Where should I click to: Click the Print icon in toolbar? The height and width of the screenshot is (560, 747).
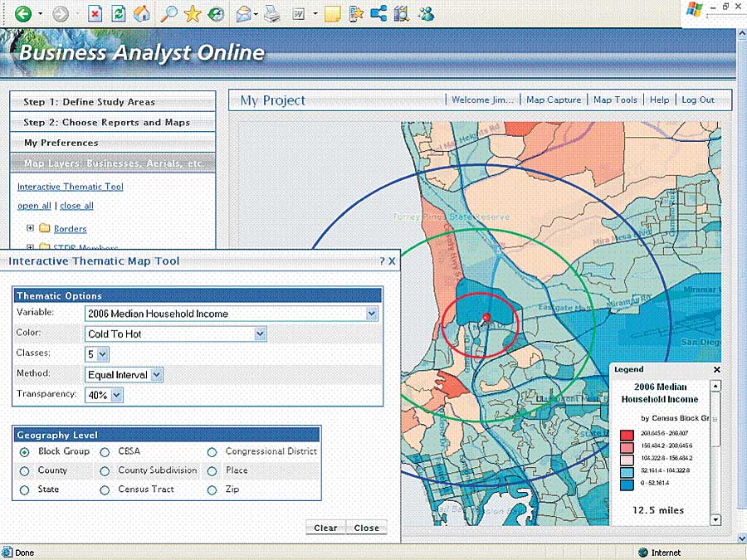(x=271, y=13)
